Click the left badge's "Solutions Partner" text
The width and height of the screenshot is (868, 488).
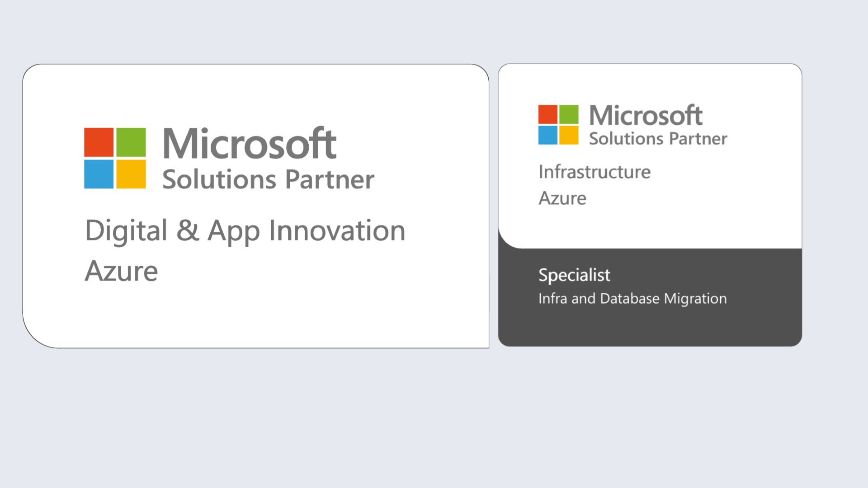tap(268, 179)
